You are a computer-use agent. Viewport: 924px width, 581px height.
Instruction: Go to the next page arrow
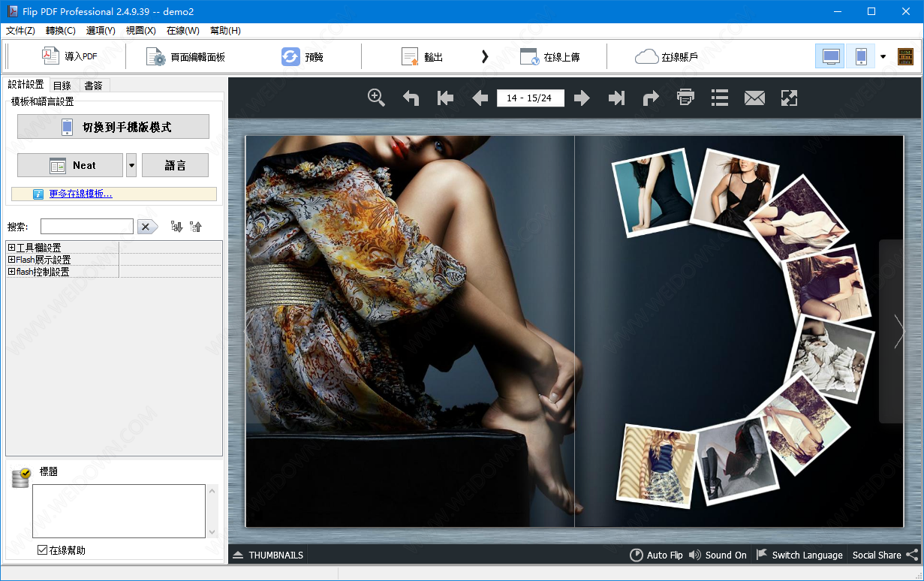click(582, 98)
